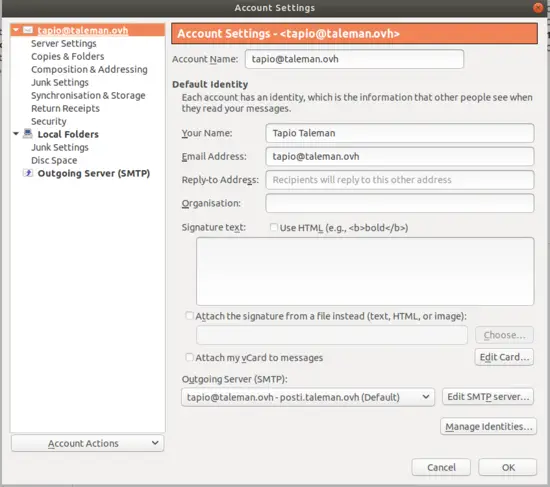This screenshot has width=550, height=487.
Task: Click the Signature text: label
Action: pos(214,227)
